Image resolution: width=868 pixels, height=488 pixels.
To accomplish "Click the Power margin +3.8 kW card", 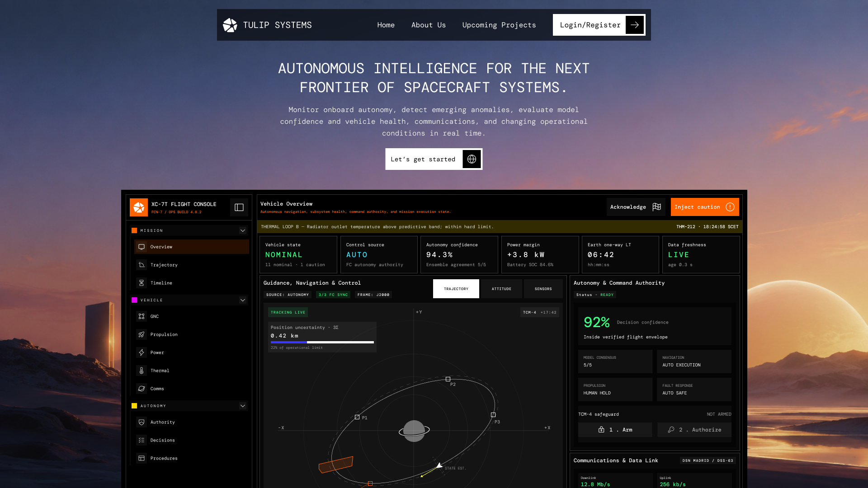I will (x=540, y=254).
